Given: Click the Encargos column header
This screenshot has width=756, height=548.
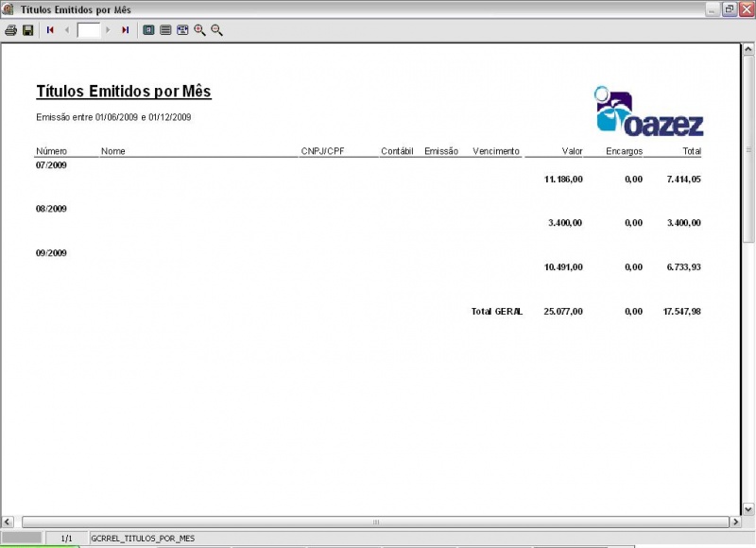Looking at the screenshot, I should [x=625, y=151].
